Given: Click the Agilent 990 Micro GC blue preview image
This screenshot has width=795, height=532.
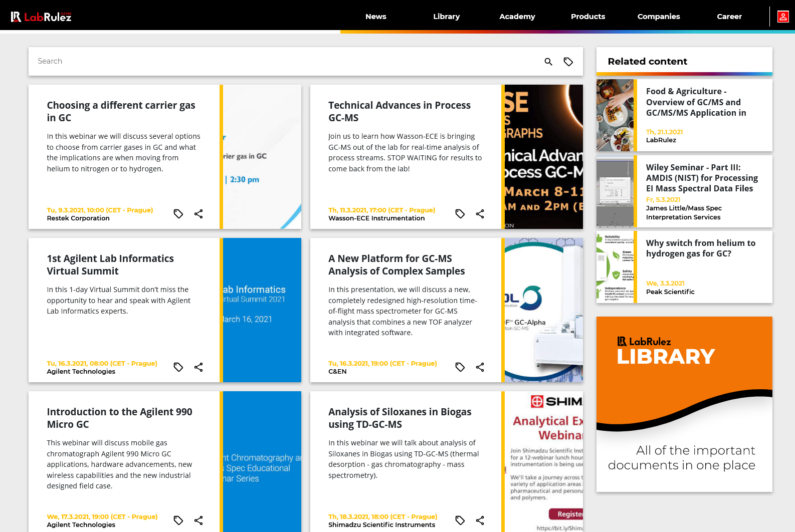Looking at the screenshot, I should click(262, 461).
